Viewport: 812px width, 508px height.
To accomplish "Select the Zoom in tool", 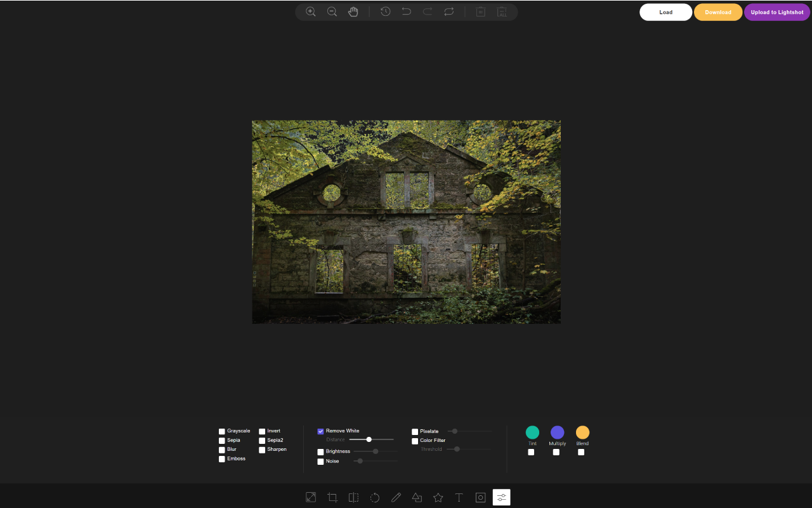I will [x=310, y=11].
